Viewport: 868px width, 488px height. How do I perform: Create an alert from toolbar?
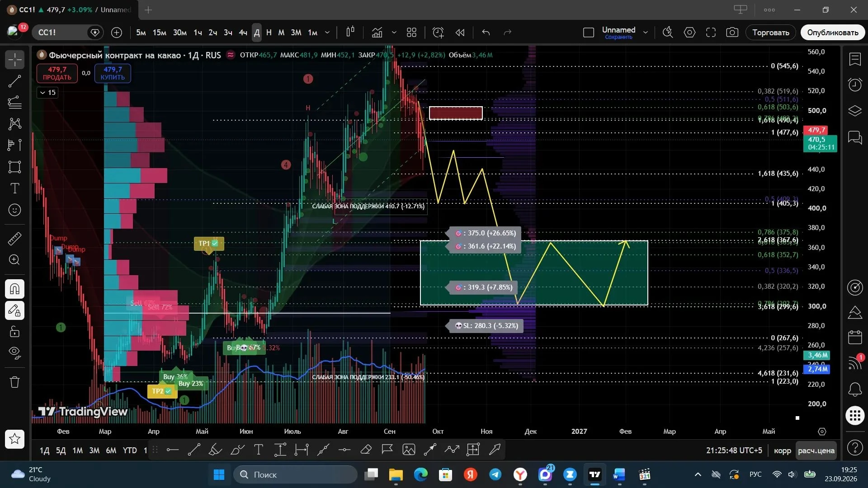(438, 33)
